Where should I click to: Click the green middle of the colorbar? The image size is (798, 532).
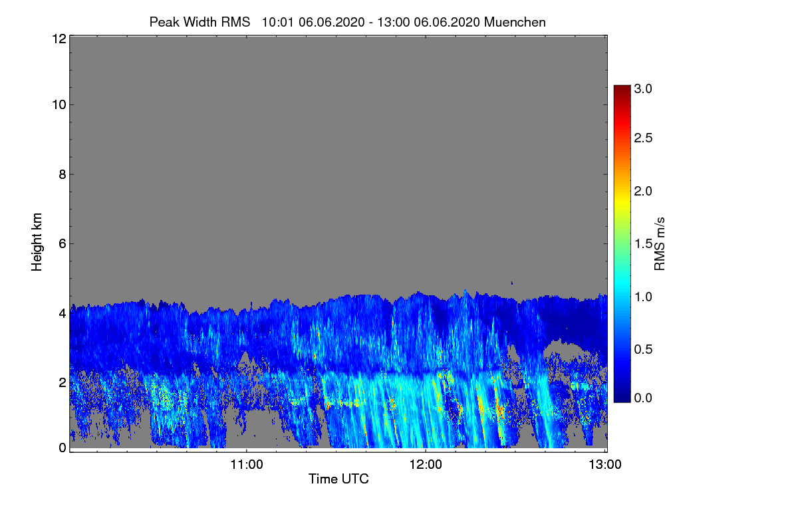622,243
